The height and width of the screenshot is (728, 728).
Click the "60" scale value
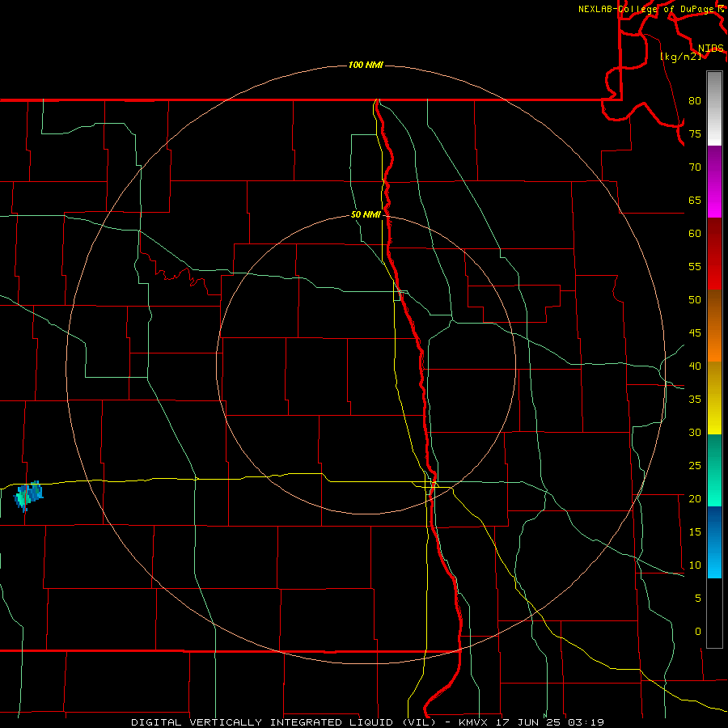click(695, 234)
